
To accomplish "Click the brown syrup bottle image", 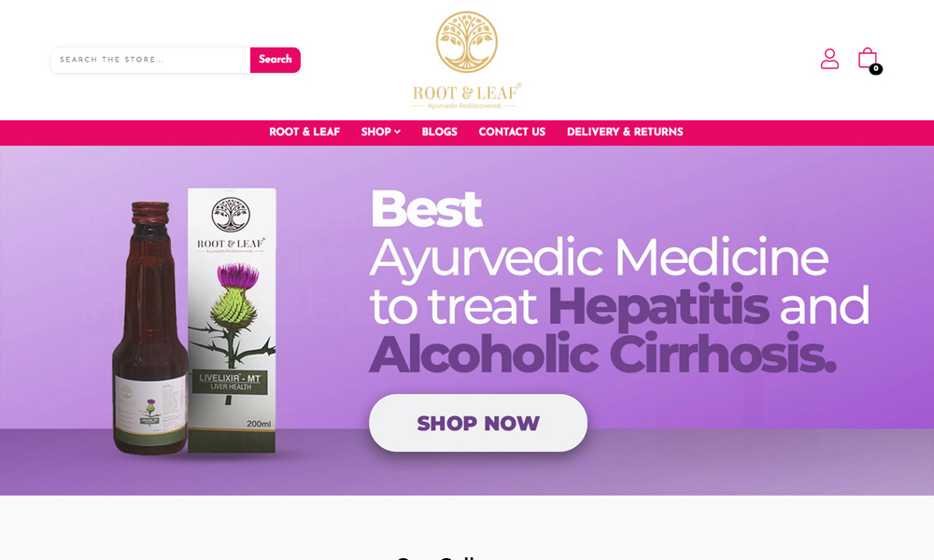I will click(150, 328).
